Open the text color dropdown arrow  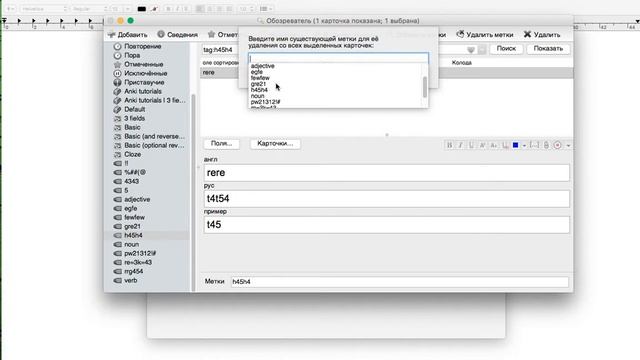(524, 145)
